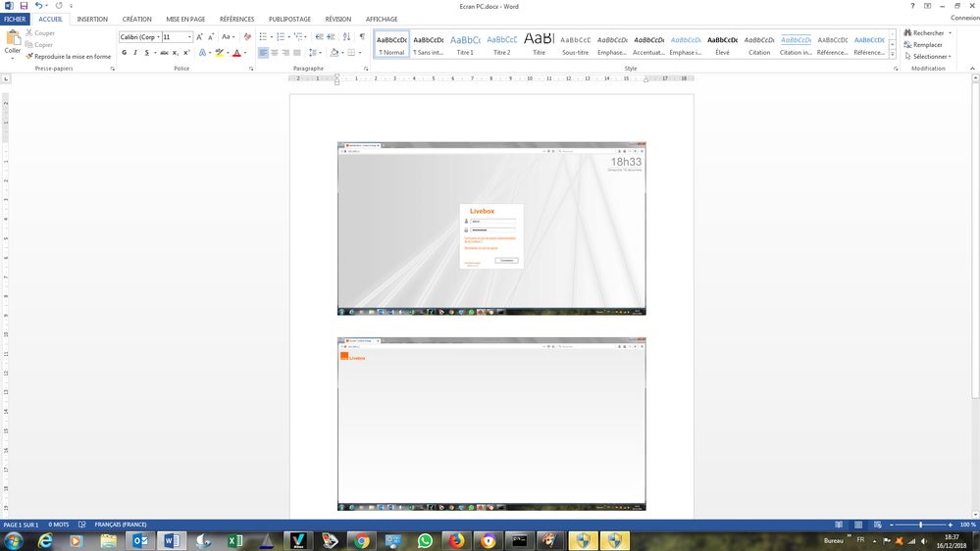The image size is (980, 551).
Task: Center-align the paragraph text
Action: tap(275, 53)
